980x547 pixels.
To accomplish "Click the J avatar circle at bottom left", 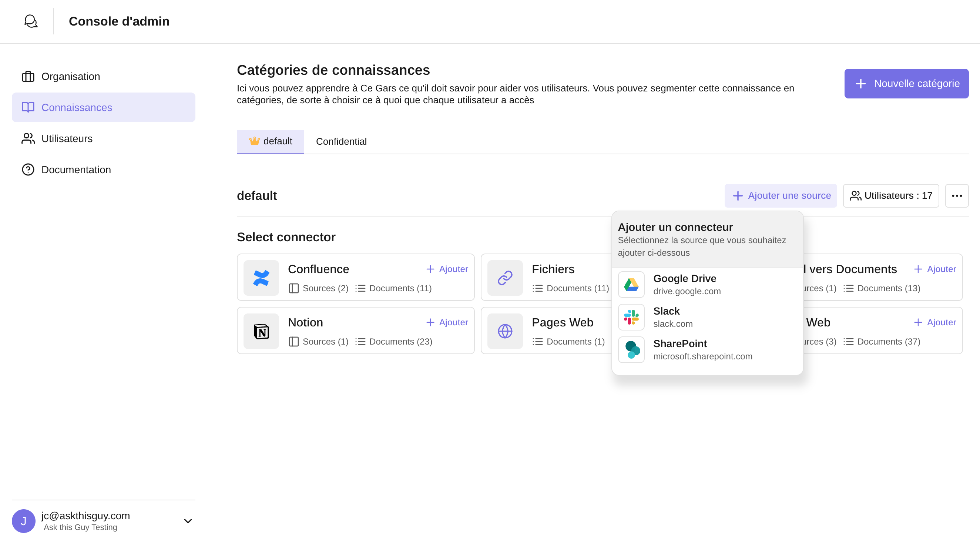I will pos(23,520).
